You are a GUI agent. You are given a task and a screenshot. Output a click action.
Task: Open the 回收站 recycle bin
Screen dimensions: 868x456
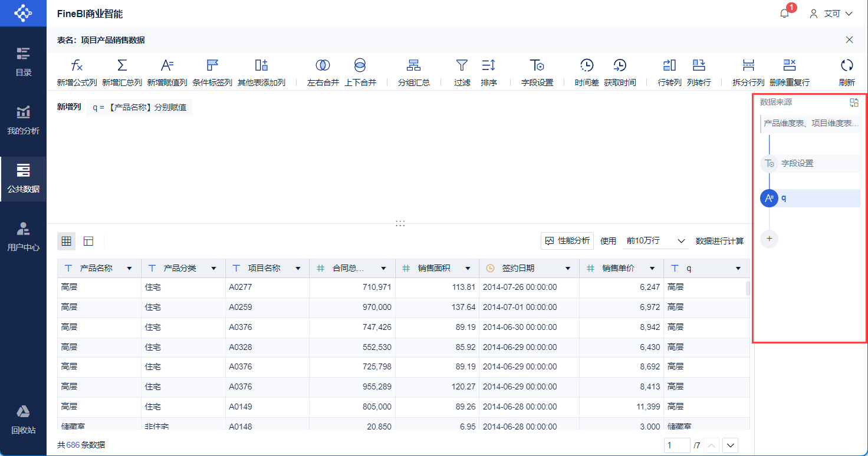23,419
